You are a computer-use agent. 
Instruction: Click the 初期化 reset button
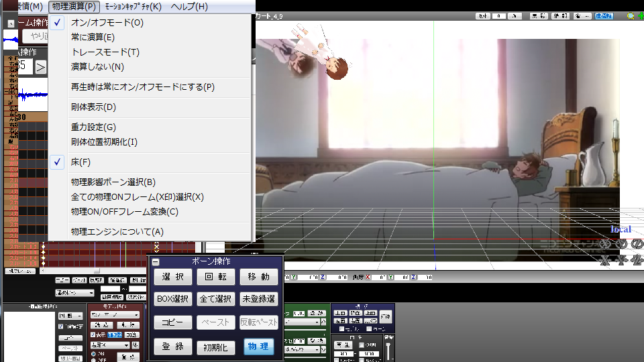(x=215, y=347)
